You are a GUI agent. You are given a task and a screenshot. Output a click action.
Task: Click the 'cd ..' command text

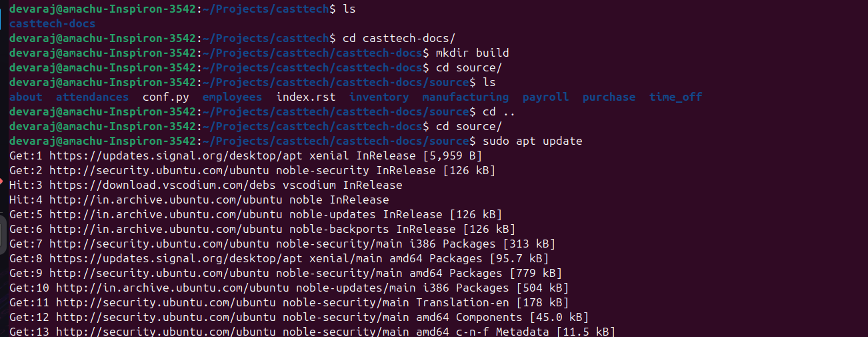(499, 111)
